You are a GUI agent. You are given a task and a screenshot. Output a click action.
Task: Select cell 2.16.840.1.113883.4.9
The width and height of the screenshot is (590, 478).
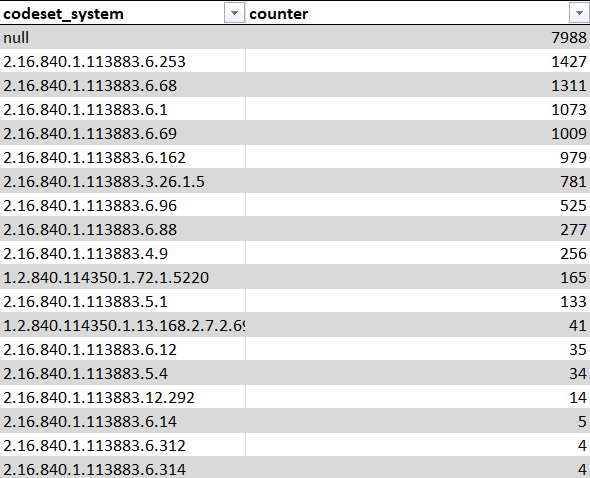(x=123, y=253)
